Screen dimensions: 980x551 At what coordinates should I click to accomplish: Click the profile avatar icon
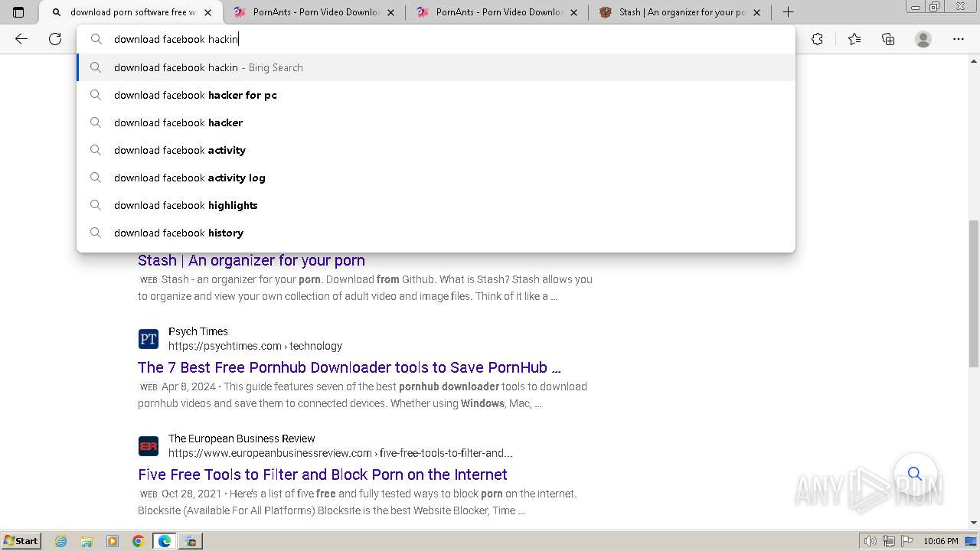pos(923,39)
